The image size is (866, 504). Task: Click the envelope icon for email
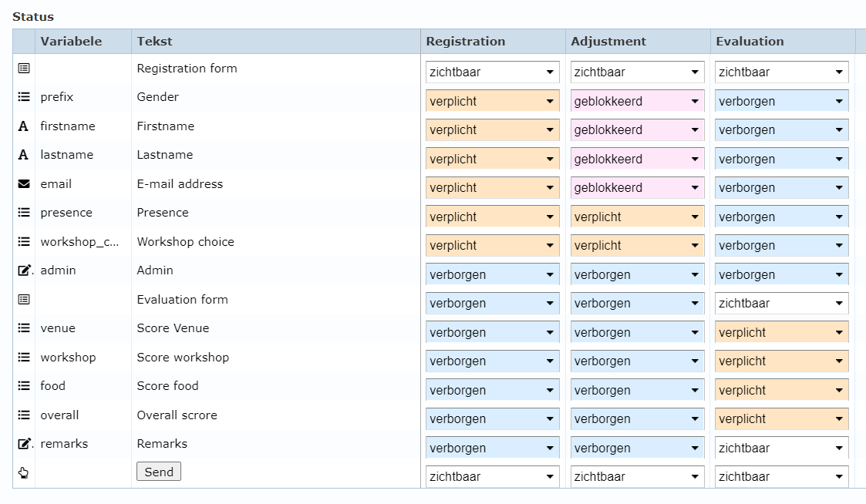click(24, 184)
